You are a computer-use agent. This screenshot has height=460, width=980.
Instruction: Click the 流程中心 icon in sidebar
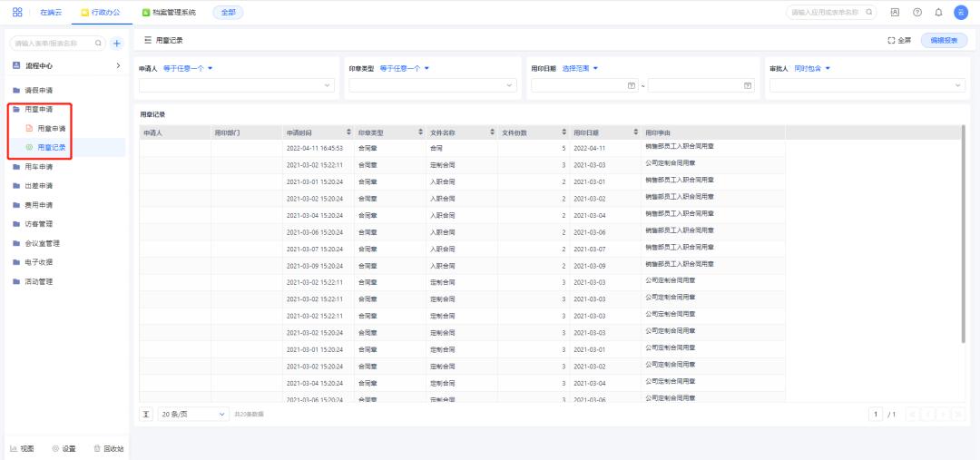17,65
